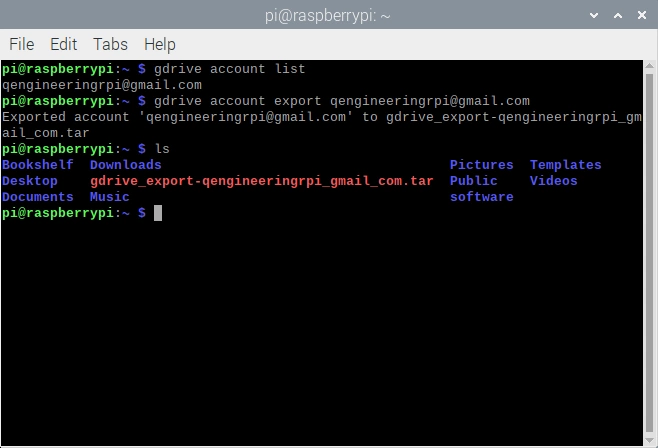Click the red gdrive_export tar filename
658x448 pixels.
[261, 181]
